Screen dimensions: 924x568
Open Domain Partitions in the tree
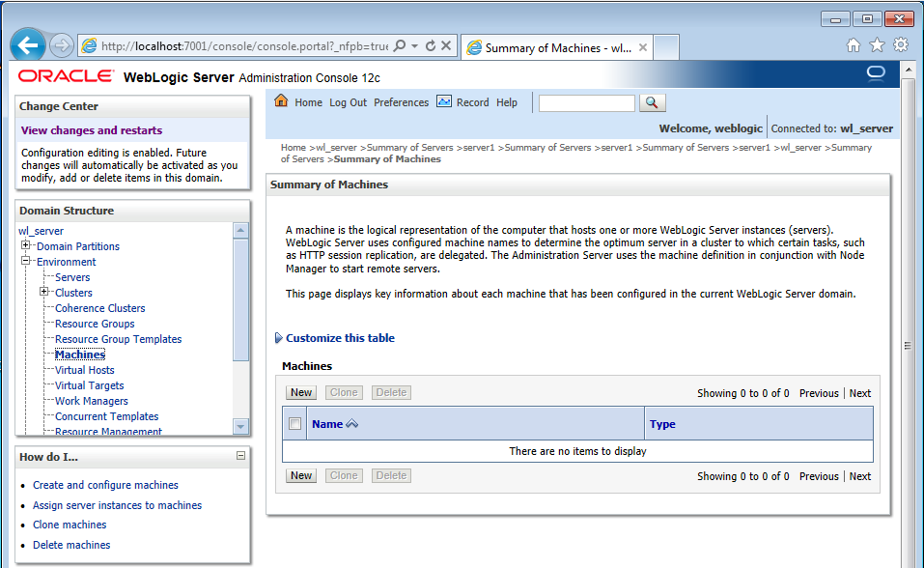(x=78, y=246)
